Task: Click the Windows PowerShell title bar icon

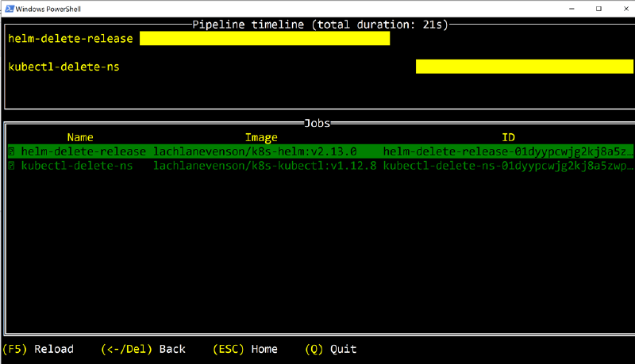Action: tap(10, 9)
